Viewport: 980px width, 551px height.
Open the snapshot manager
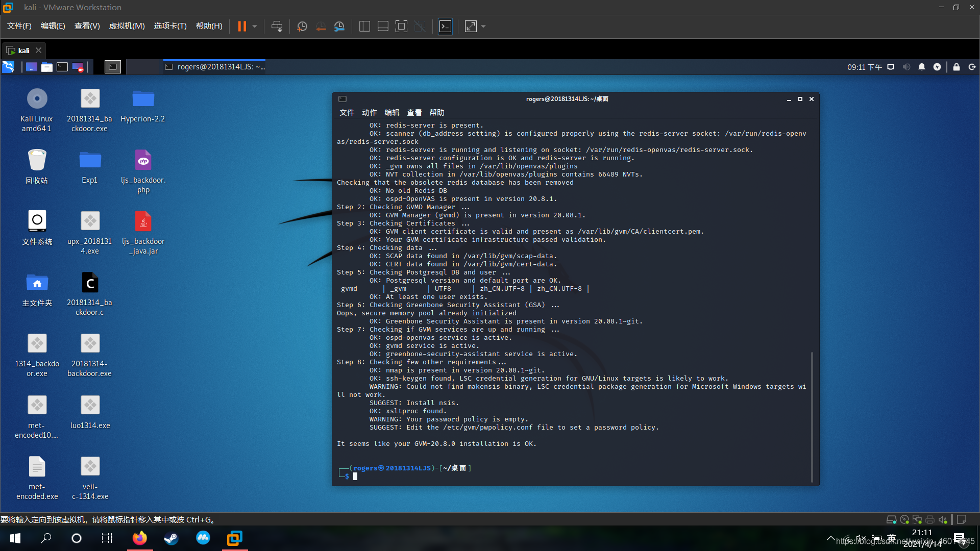(339, 26)
